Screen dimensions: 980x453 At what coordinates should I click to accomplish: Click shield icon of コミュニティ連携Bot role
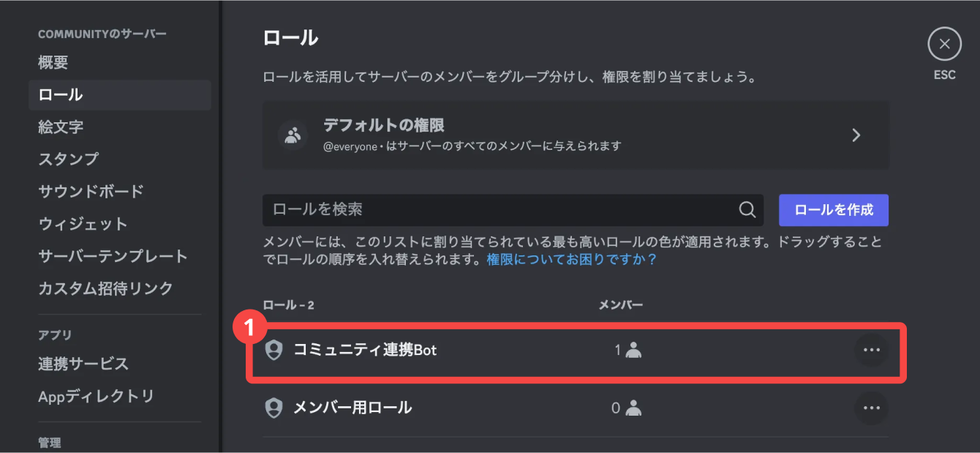tap(274, 351)
